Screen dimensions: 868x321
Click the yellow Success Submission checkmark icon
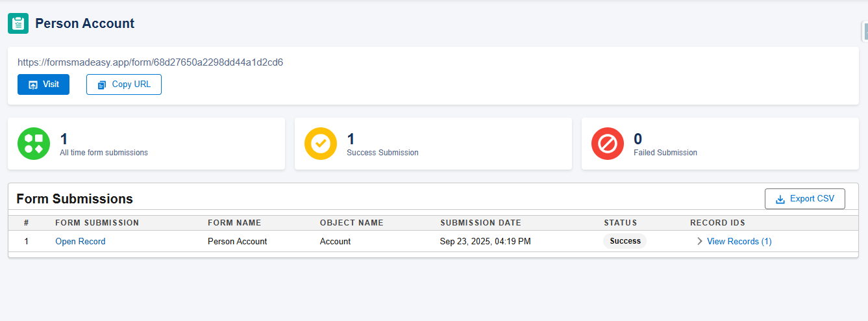[x=321, y=144]
